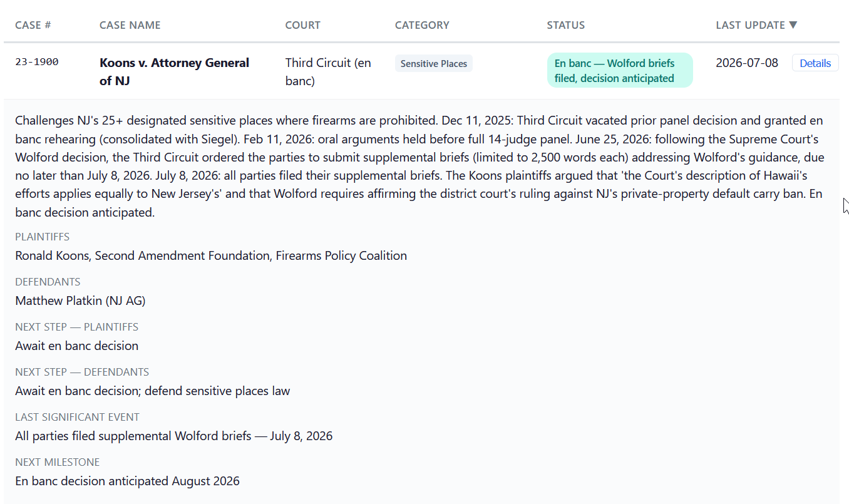Open Details for Koons v. Attorney General
Image resolution: width=849 pixels, height=504 pixels.
pos(815,63)
